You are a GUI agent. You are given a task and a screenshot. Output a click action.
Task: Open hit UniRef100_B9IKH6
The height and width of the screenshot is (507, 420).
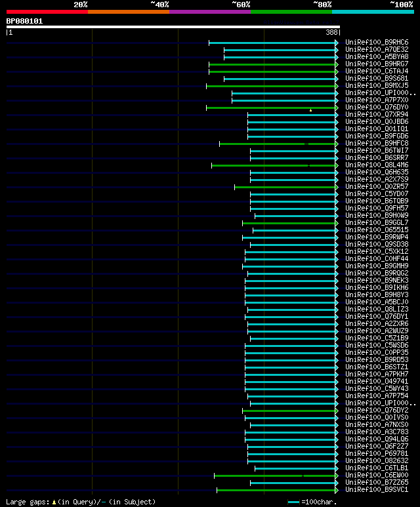coord(377,288)
